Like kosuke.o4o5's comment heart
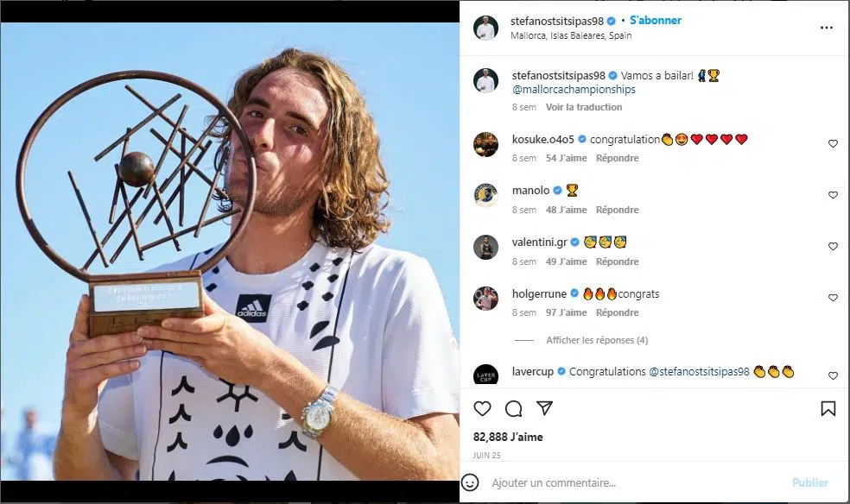The image size is (850, 504). pyautogui.click(x=833, y=143)
